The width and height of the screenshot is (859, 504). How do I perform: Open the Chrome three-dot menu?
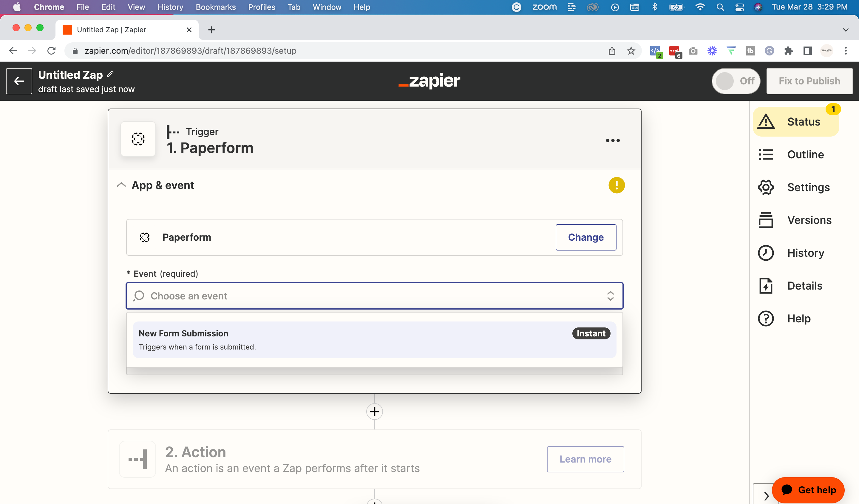click(x=846, y=51)
